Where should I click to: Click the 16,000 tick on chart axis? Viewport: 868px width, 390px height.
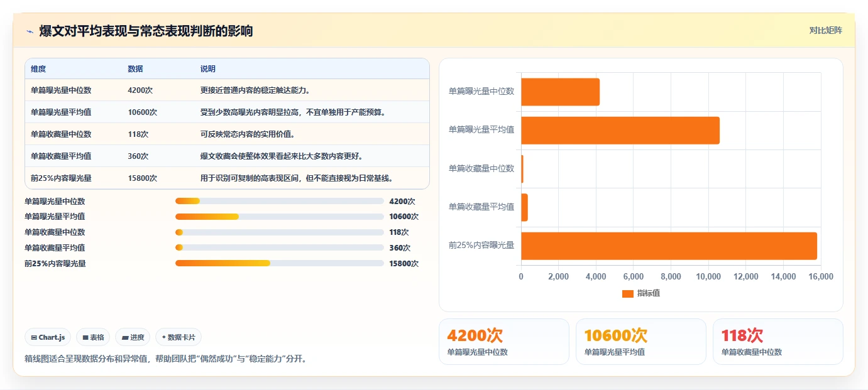[821, 276]
